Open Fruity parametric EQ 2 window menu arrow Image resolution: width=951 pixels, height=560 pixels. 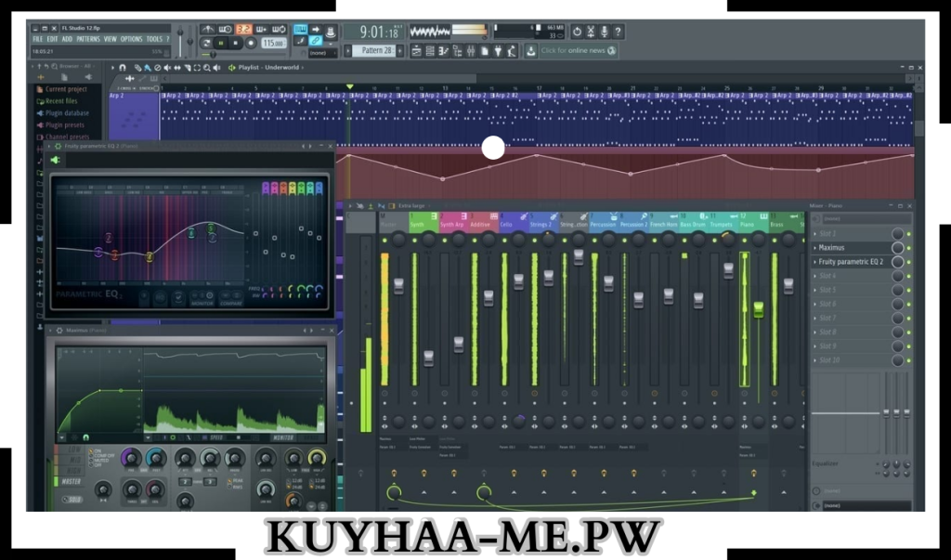pyautogui.click(x=49, y=146)
